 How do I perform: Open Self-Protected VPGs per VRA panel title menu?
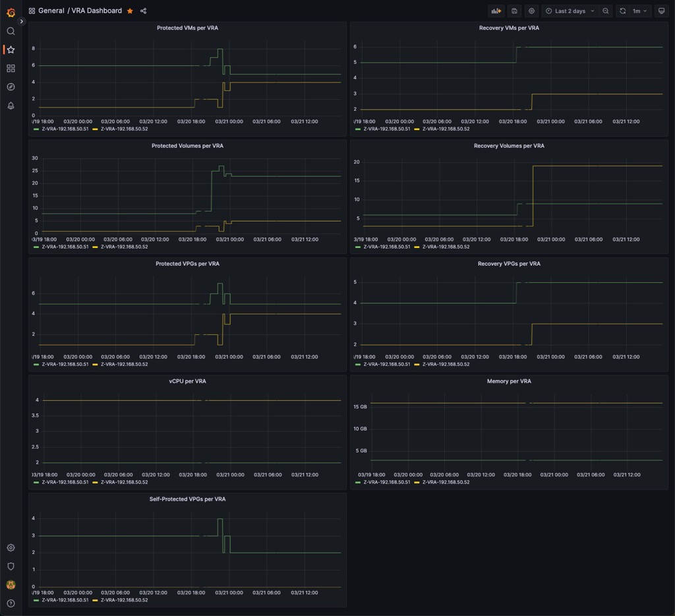point(187,499)
